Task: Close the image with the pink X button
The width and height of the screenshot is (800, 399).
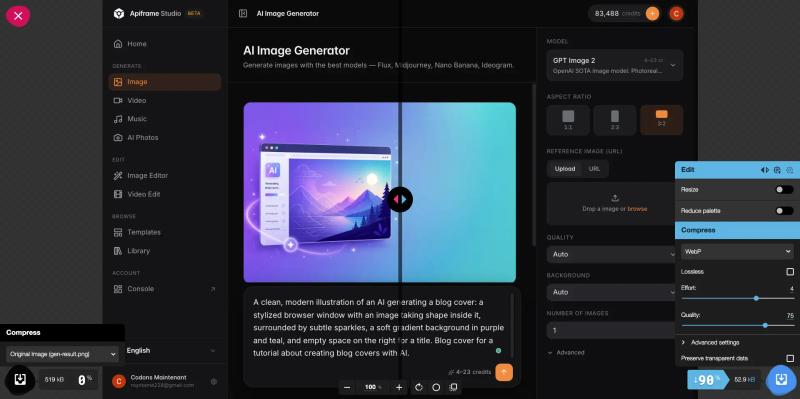Action: [18, 16]
